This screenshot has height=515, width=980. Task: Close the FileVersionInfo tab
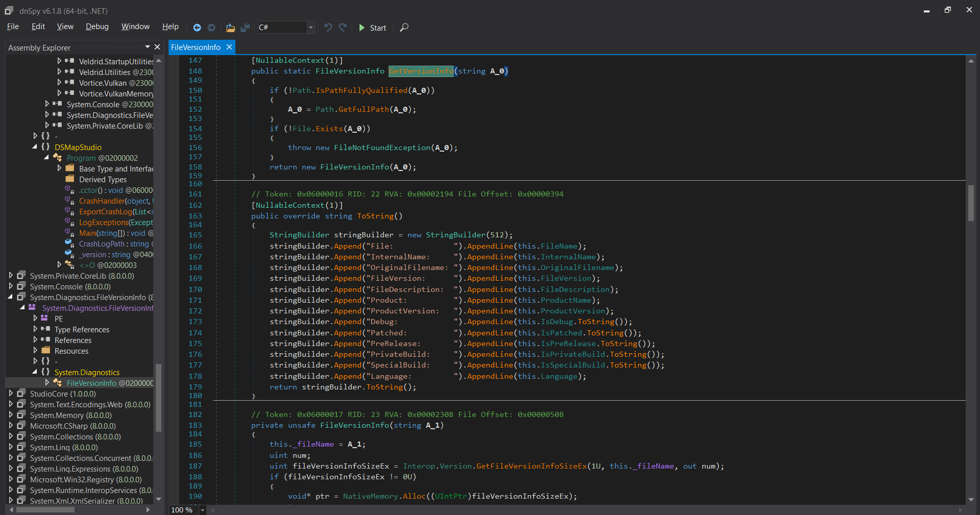pos(229,47)
